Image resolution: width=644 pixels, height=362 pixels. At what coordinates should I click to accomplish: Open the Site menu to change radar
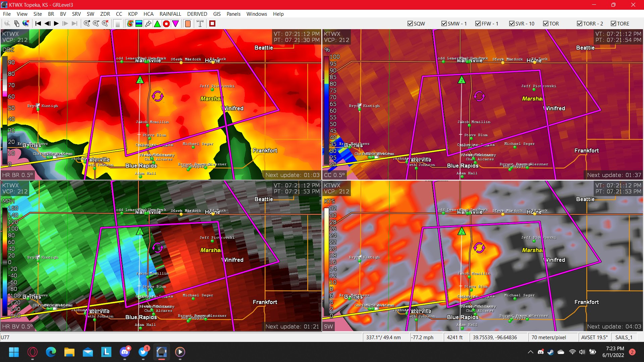pos(38,14)
